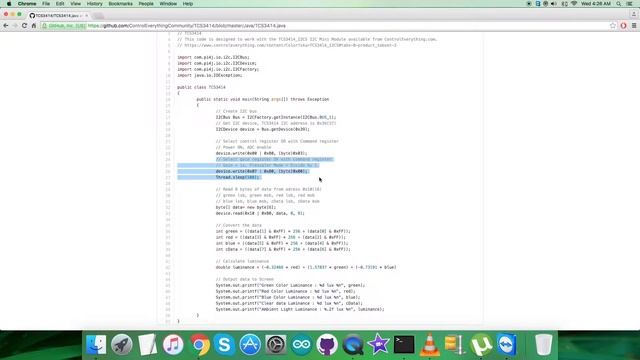Click the 'int cData' conversion code line
Screen dimensions: 640x360
pos(283,249)
